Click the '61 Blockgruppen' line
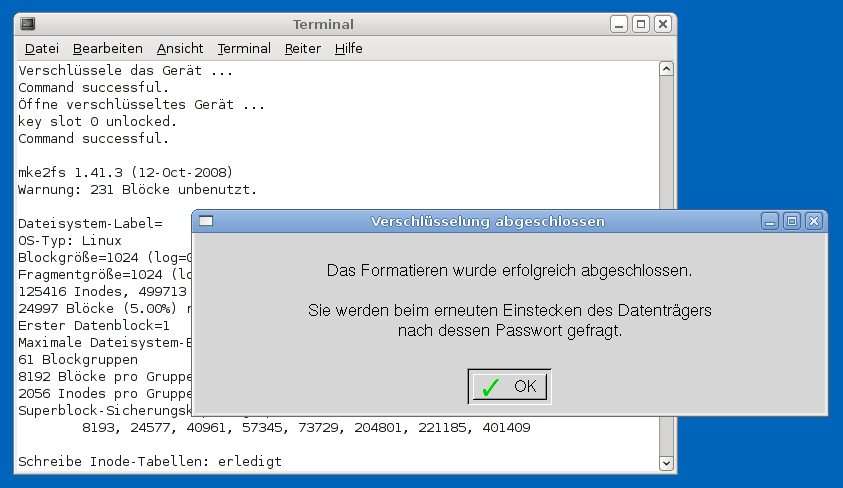This screenshot has width=843, height=488. [78, 360]
